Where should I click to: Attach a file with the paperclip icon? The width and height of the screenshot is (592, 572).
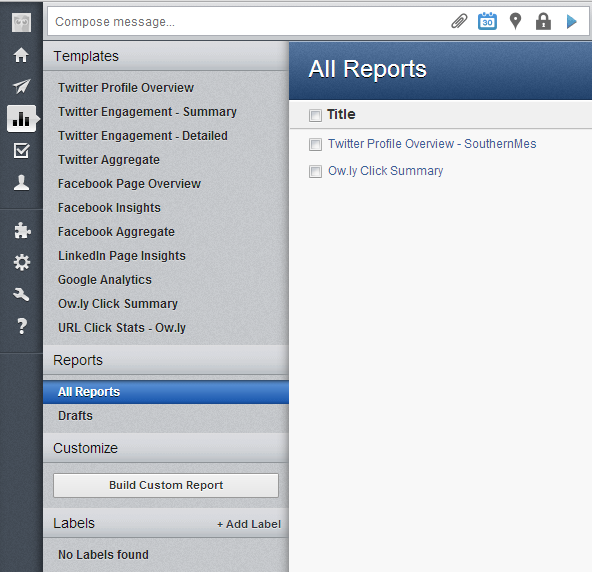click(x=459, y=21)
